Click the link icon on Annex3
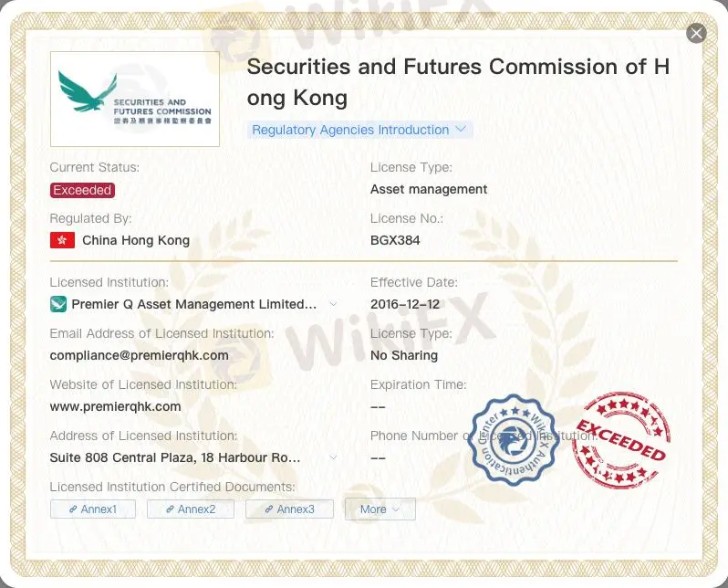 pos(269,509)
